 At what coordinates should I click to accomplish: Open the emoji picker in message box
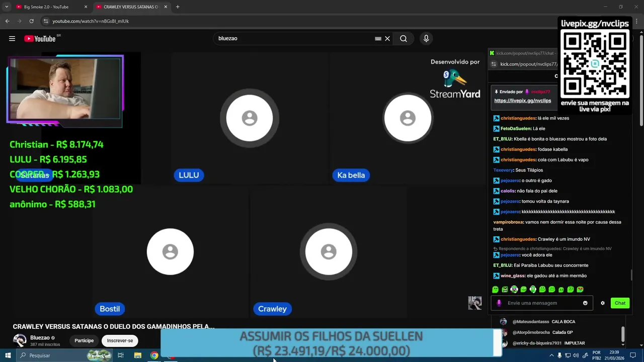click(585, 303)
